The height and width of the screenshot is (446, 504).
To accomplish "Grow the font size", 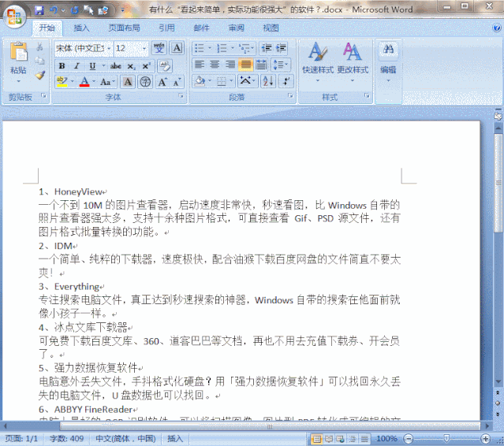I will tap(162, 82).
